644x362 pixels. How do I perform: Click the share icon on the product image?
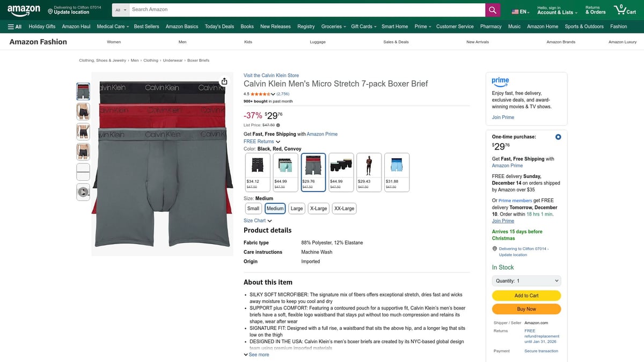tap(224, 81)
